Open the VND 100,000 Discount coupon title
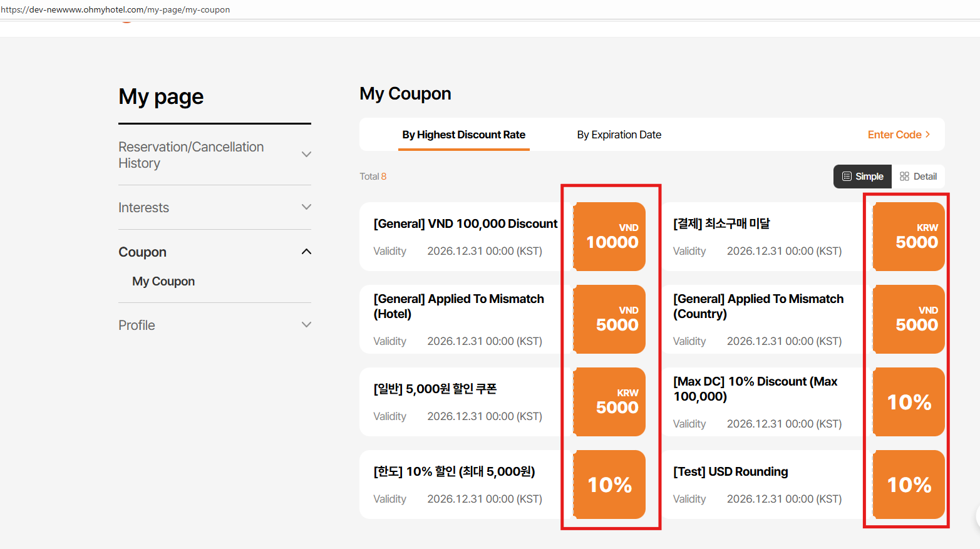 (465, 223)
